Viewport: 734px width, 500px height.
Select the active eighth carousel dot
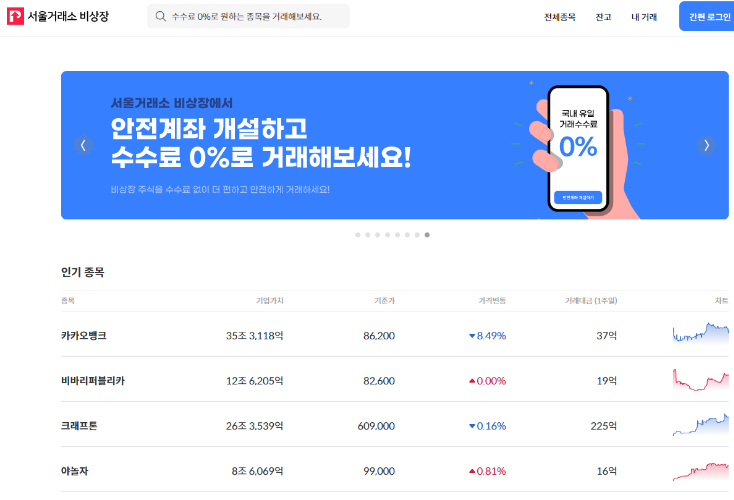coord(427,235)
